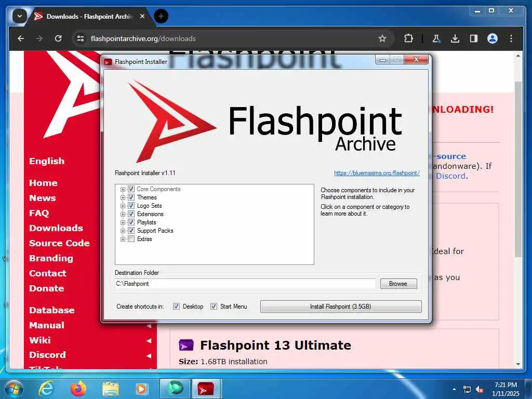This screenshot has height=399, width=532.
Task: Open Chrome Labs flask icon
Action: click(x=436, y=38)
